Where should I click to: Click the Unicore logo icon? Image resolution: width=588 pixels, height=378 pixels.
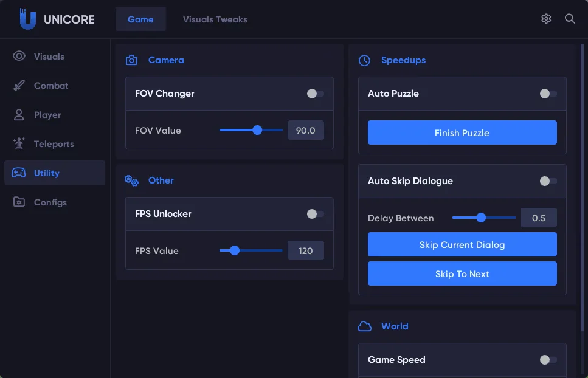point(27,19)
